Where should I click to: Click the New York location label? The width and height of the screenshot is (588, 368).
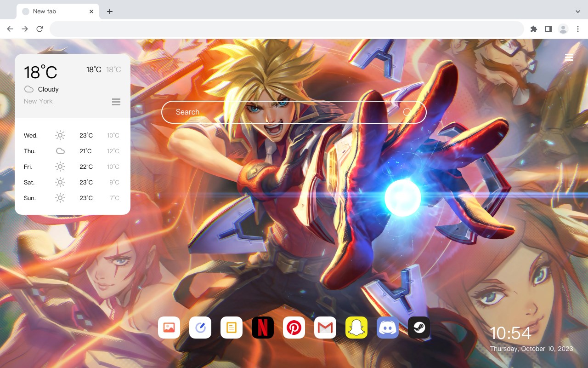tap(38, 101)
